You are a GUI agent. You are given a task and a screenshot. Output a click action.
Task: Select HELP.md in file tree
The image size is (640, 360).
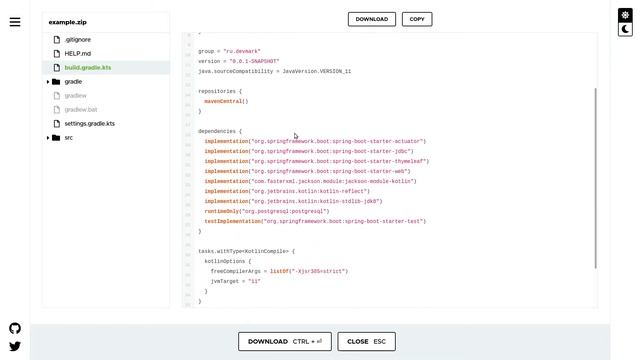(x=78, y=53)
